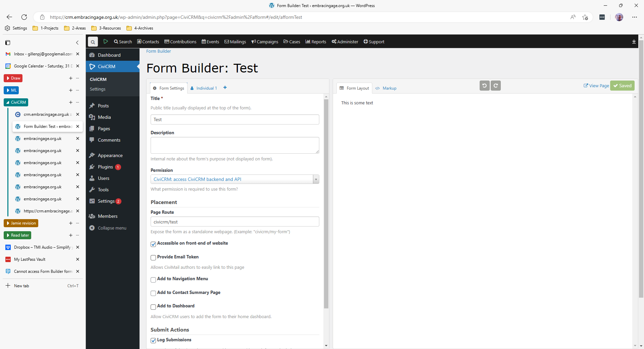Open CiviCRM Settings submenu link

coord(98,89)
